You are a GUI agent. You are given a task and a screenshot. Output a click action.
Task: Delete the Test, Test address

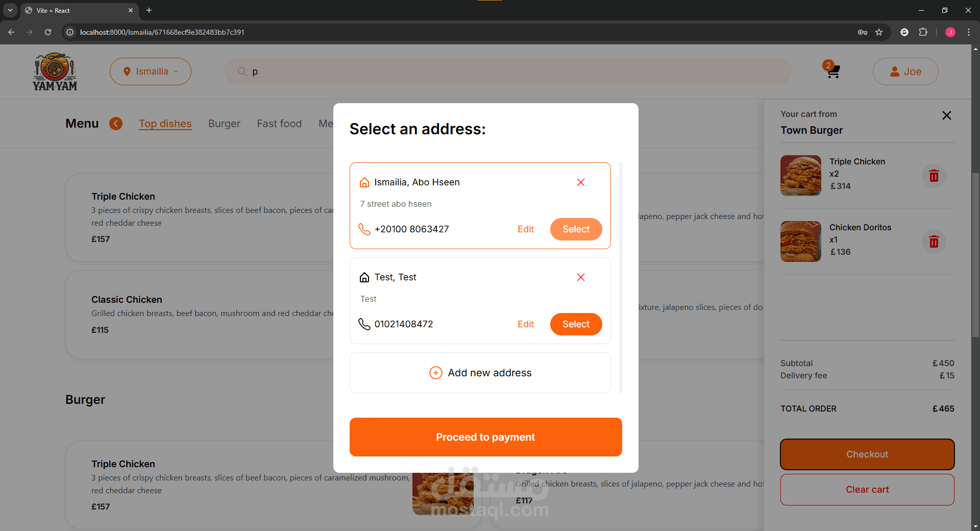tap(580, 277)
